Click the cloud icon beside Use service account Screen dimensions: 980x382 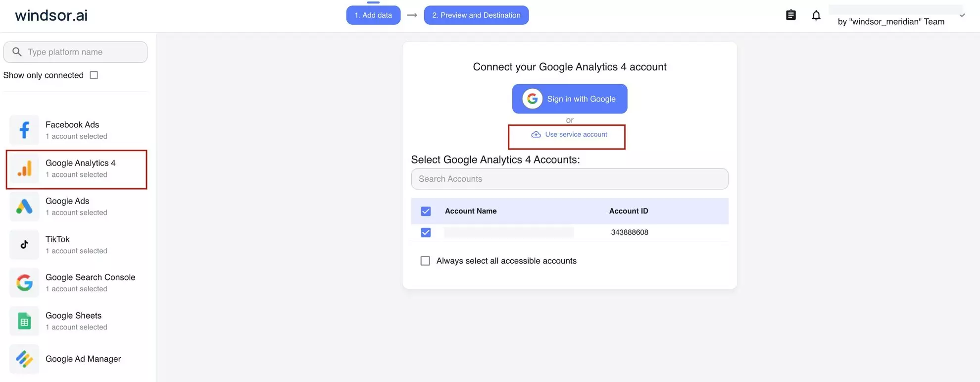[536, 135]
